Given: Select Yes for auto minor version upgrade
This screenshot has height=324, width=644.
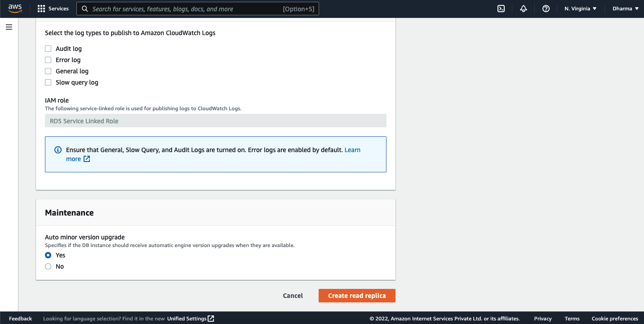Looking at the screenshot, I should pos(48,255).
